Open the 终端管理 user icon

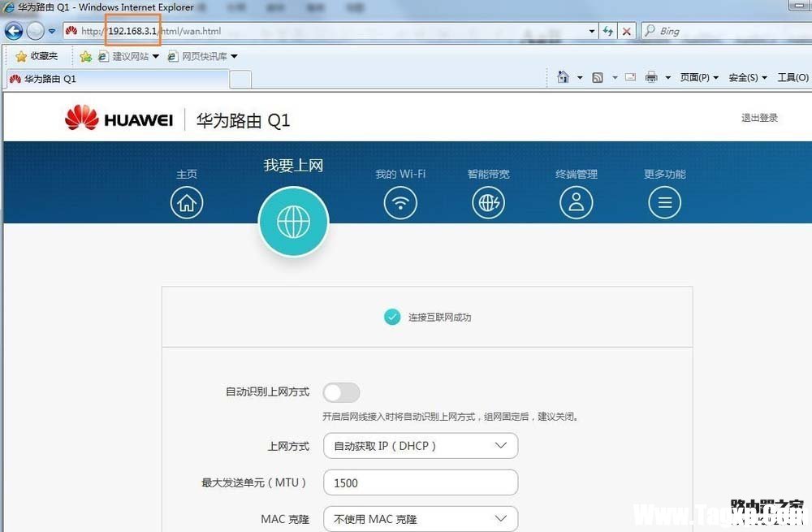coord(577,202)
